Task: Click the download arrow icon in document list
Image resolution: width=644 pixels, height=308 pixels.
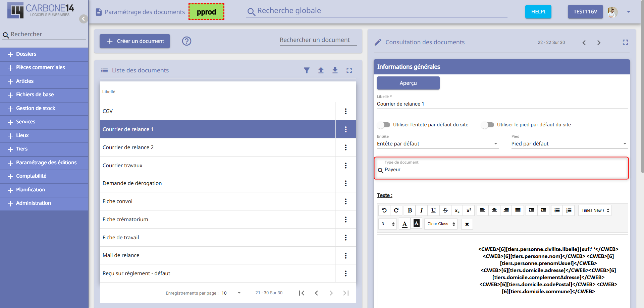Action: pyautogui.click(x=335, y=70)
